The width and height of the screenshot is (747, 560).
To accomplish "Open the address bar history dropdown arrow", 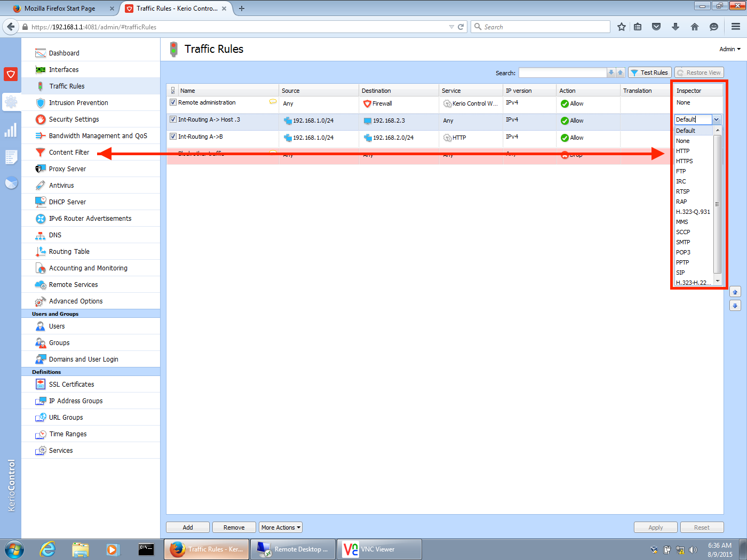I will pyautogui.click(x=451, y=27).
